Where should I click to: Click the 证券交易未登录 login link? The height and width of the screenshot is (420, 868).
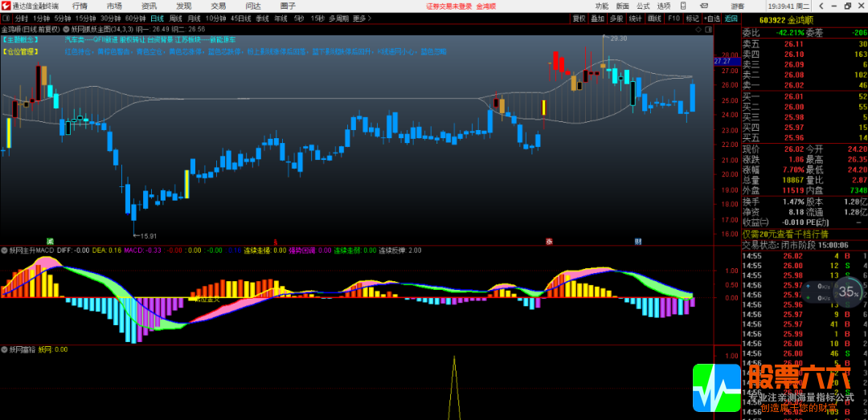[x=449, y=6]
